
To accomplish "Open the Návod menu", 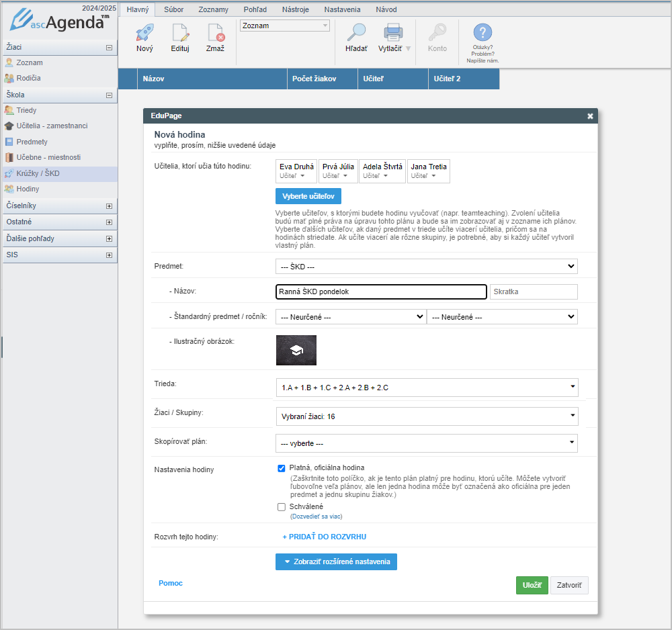I will 386,9.
